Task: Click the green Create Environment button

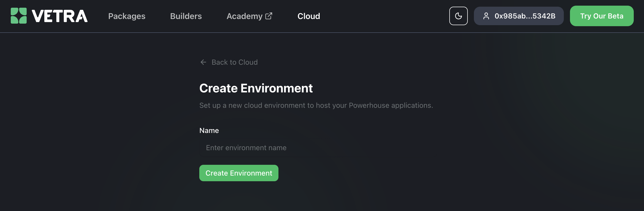Action: (x=239, y=173)
